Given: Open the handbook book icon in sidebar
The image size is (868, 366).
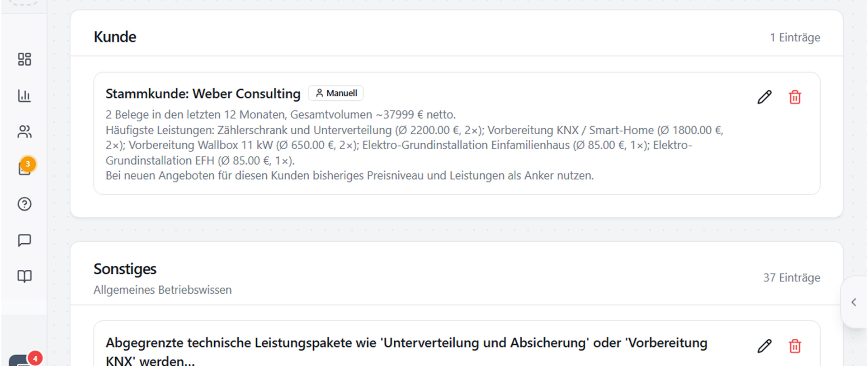Looking at the screenshot, I should coord(24,276).
